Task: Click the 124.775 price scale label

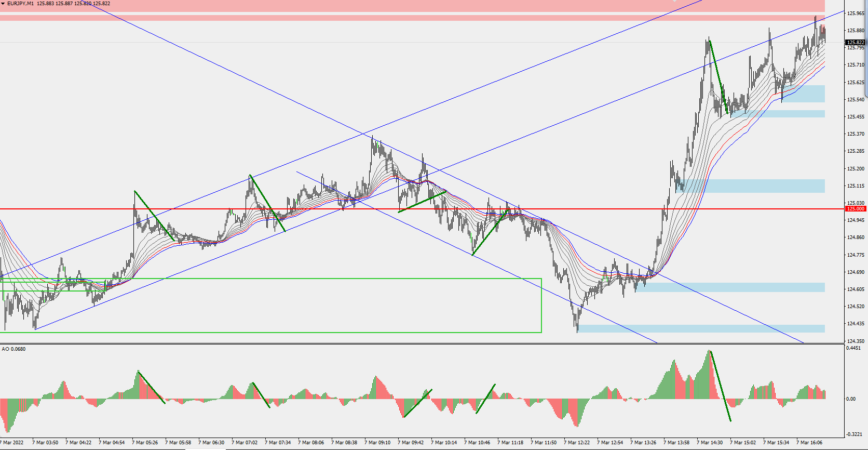Action: [856, 255]
